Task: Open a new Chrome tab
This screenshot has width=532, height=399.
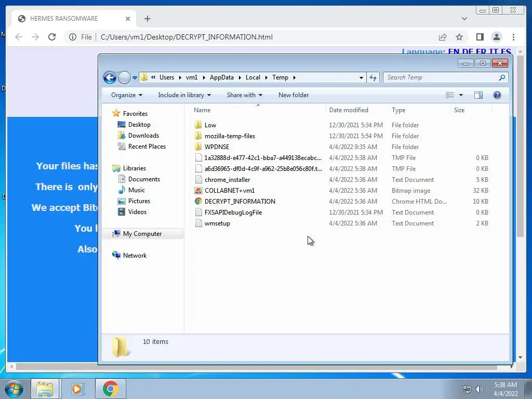Action: (147, 19)
